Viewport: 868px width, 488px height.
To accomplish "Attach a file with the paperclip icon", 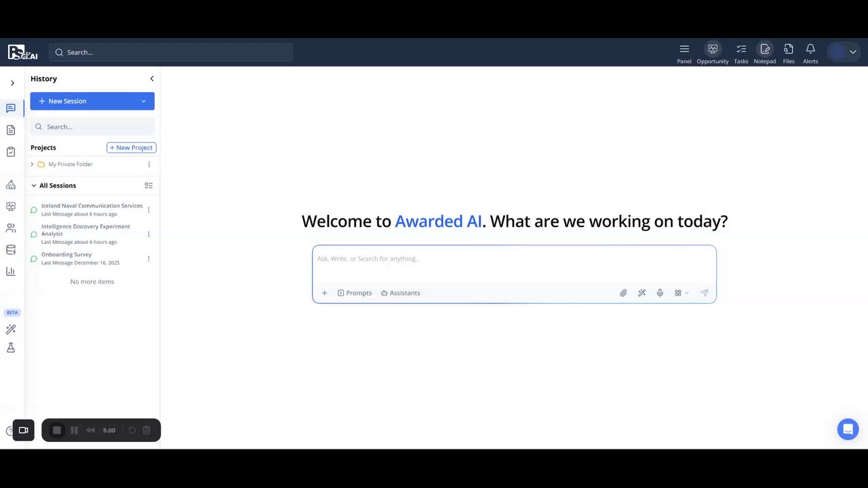I will pyautogui.click(x=623, y=293).
